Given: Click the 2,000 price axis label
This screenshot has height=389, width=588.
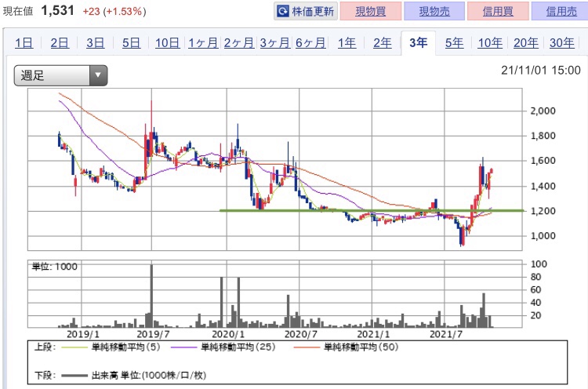Looking at the screenshot, I should tap(543, 111).
